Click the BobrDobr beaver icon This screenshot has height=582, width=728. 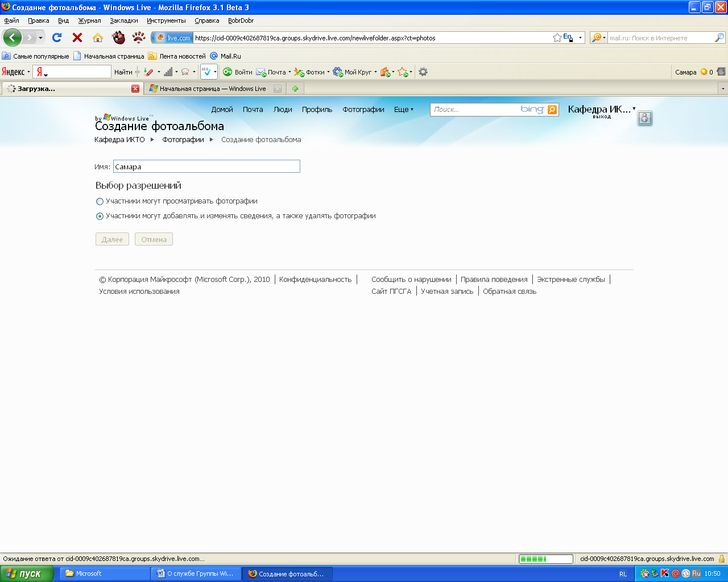tap(118, 38)
